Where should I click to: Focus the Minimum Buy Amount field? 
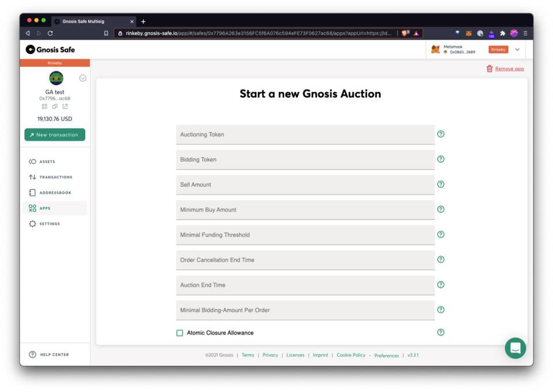pyautogui.click(x=305, y=210)
